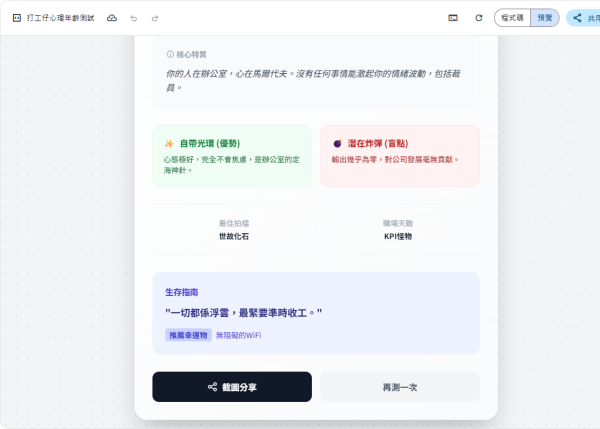Click the 生存指南 heading
The height and width of the screenshot is (429, 600).
182,292
